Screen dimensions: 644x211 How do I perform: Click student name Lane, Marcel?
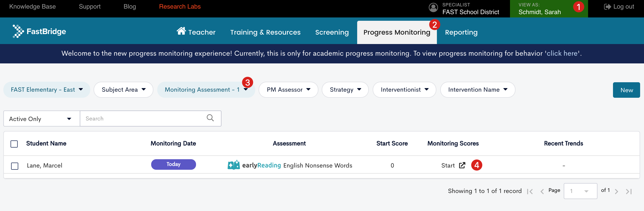tap(45, 166)
